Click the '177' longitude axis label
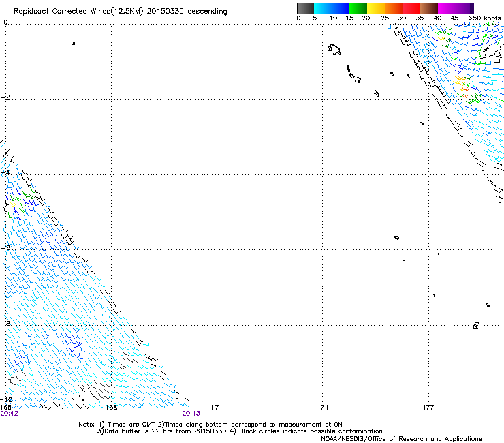 428,408
